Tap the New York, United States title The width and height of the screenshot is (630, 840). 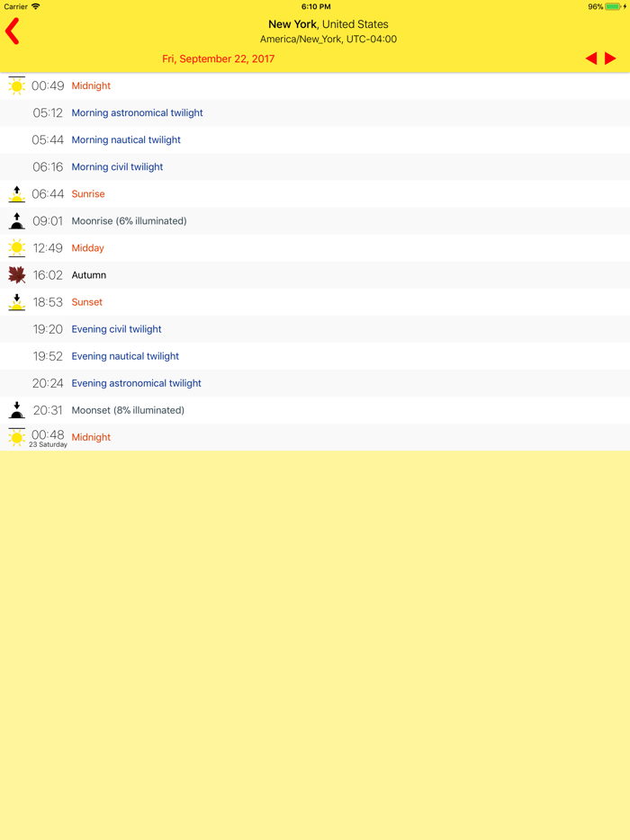(328, 24)
